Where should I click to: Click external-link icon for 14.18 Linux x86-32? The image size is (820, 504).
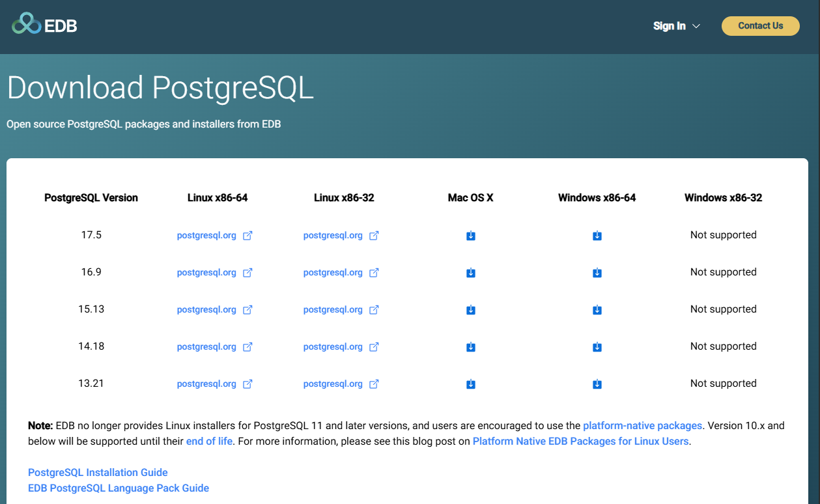[x=374, y=347]
